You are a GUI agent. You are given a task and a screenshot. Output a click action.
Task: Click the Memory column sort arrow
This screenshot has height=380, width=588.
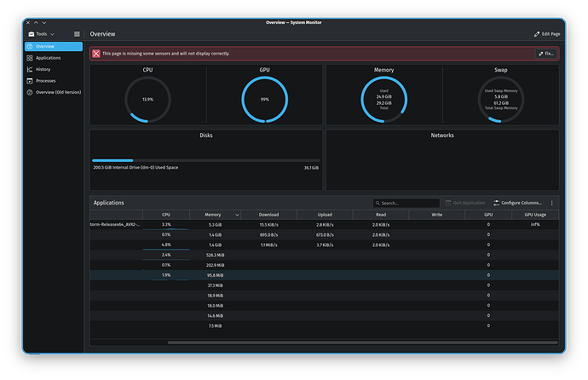pyautogui.click(x=236, y=215)
